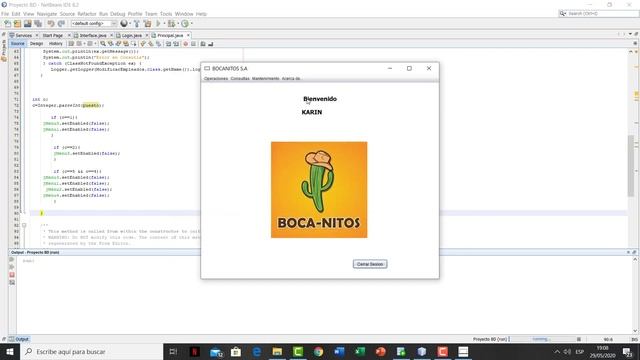Click the BOCA-NITOS cactus logo image

click(x=319, y=190)
